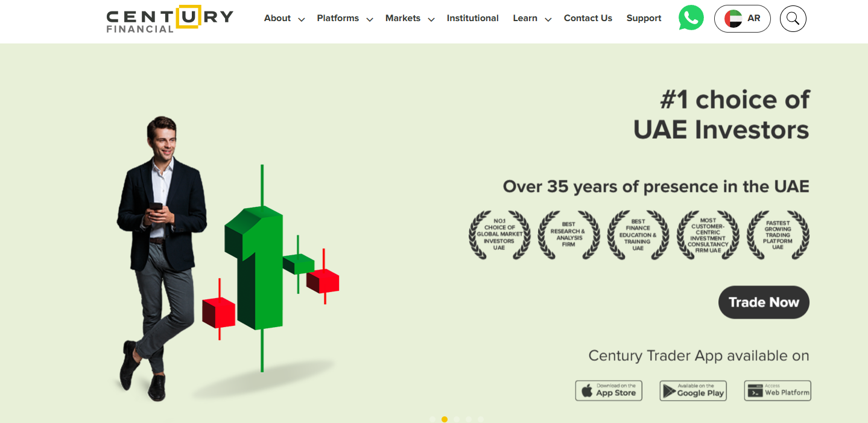The image size is (868, 423).
Task: Expand the Markets dropdown
Action: point(403,18)
